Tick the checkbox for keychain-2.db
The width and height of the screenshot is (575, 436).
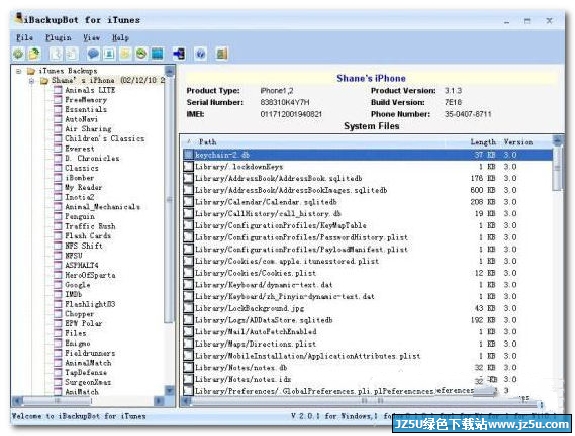(188, 155)
